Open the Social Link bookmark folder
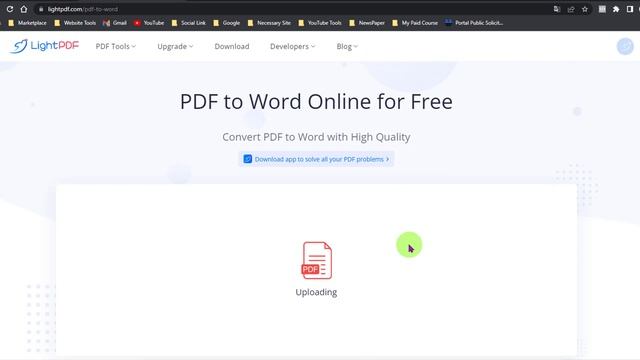640x360 pixels. tap(189, 23)
